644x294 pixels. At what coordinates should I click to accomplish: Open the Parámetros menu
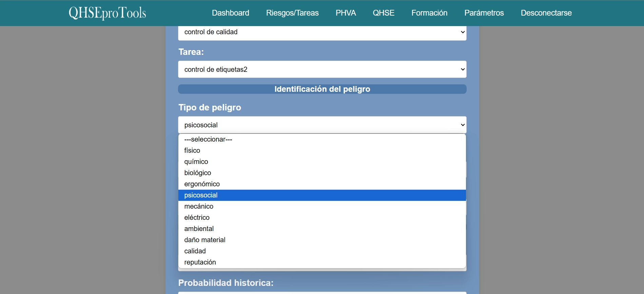(484, 13)
